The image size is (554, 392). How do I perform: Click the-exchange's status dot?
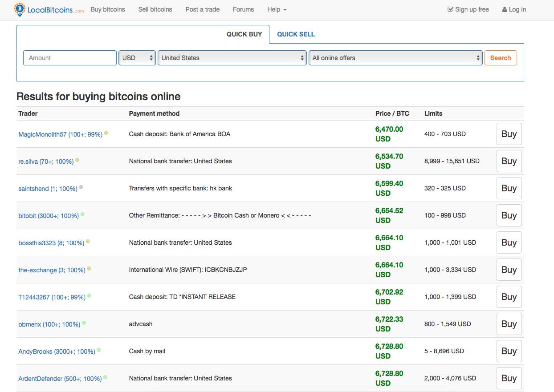tap(89, 269)
